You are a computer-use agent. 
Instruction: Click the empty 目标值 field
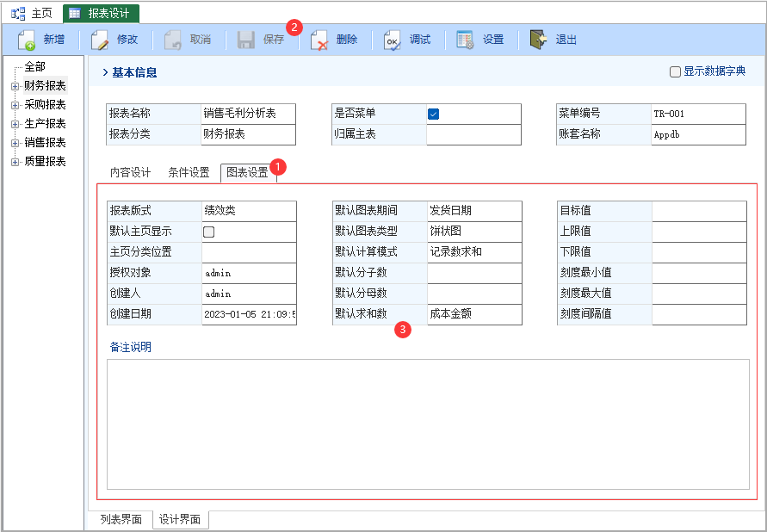[699, 211]
